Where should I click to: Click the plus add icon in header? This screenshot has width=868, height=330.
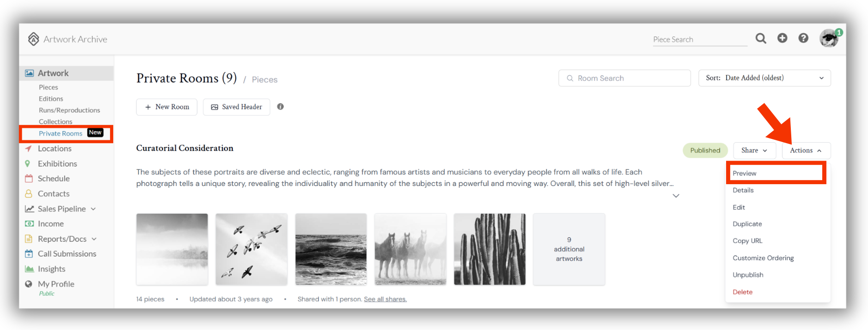(782, 38)
